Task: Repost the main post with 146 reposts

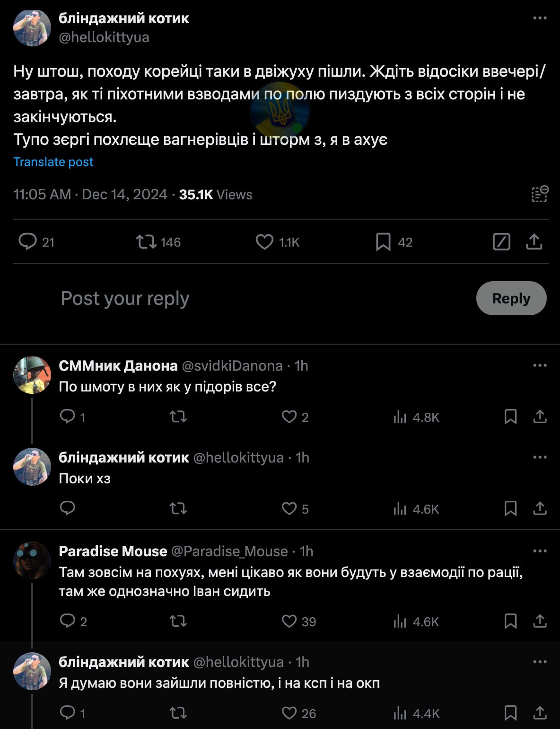Action: coord(146,242)
